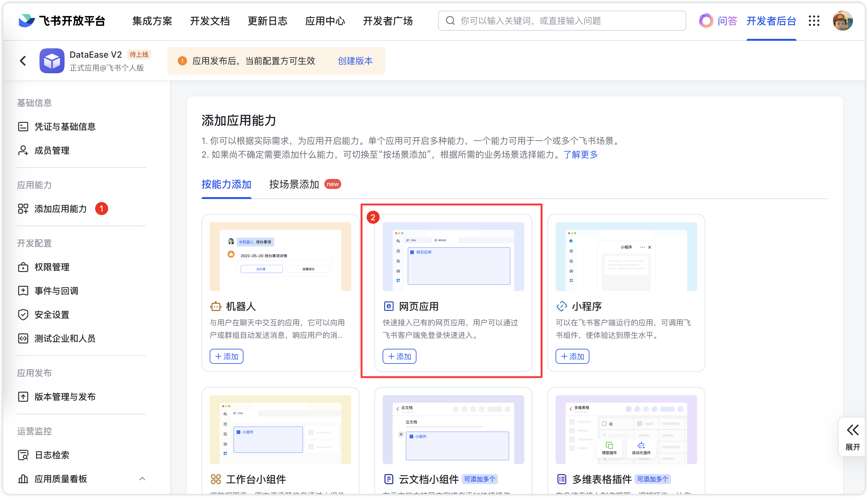
Task: Click the 工作台小组件 widget icon
Action: click(215, 479)
